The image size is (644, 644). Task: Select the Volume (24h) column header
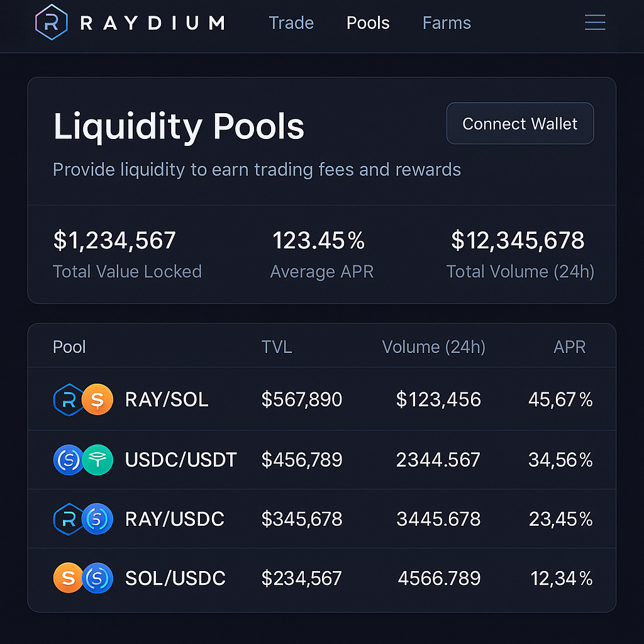click(433, 347)
